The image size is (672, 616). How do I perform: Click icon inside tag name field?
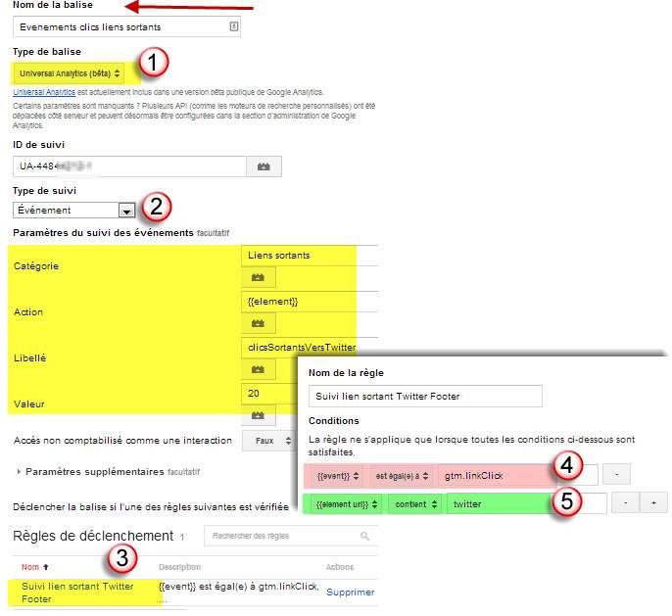233,26
